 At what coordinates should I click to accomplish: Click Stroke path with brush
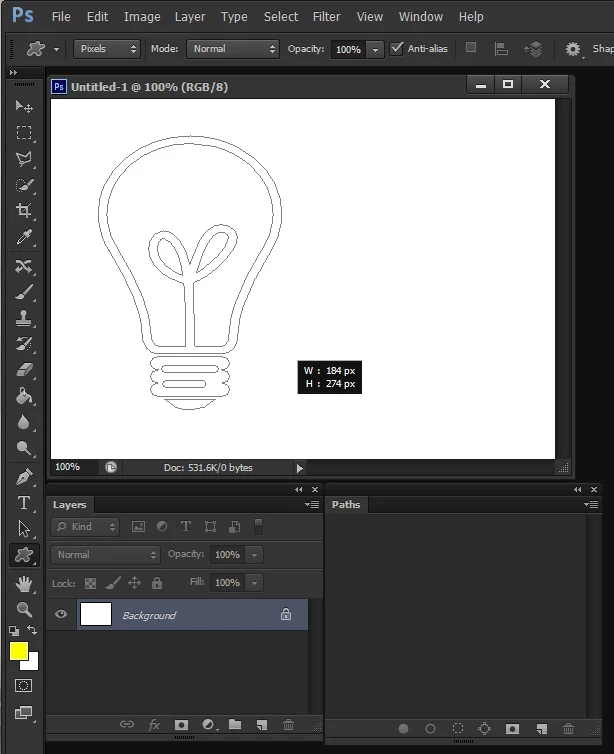[430, 729]
